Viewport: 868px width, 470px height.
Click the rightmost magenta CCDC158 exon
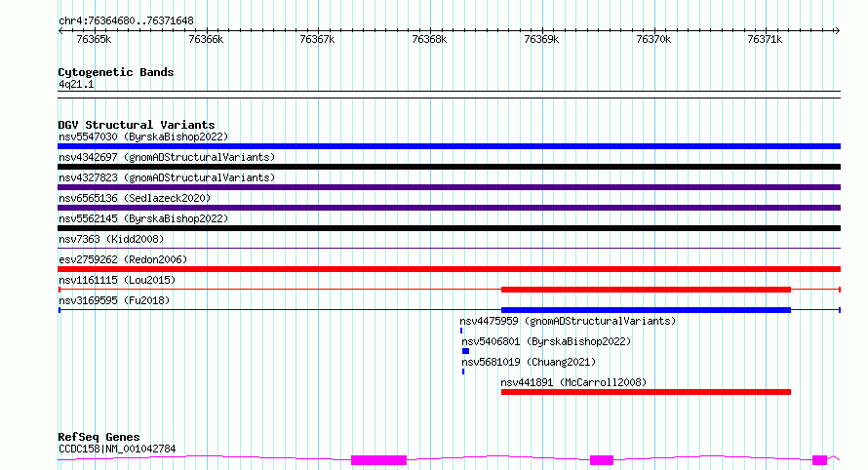[820, 460]
